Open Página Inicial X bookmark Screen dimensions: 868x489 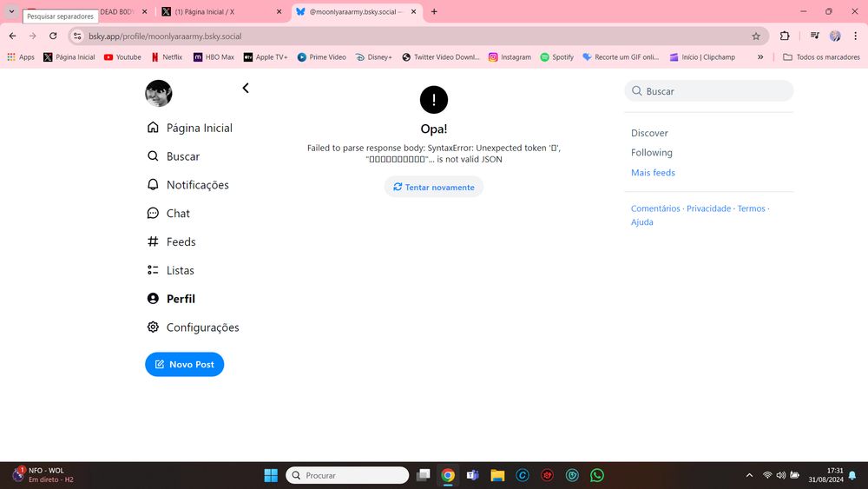pos(69,57)
